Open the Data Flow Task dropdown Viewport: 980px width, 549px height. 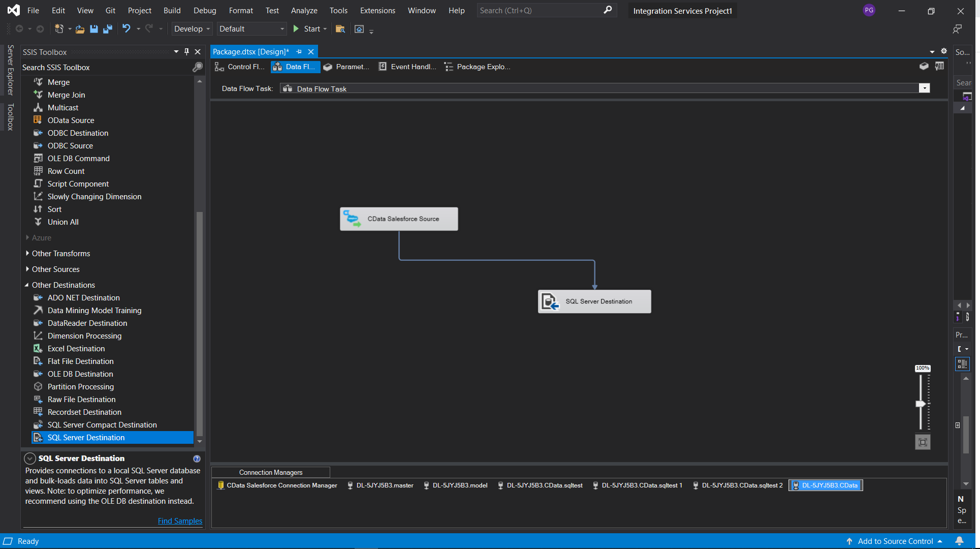point(924,88)
